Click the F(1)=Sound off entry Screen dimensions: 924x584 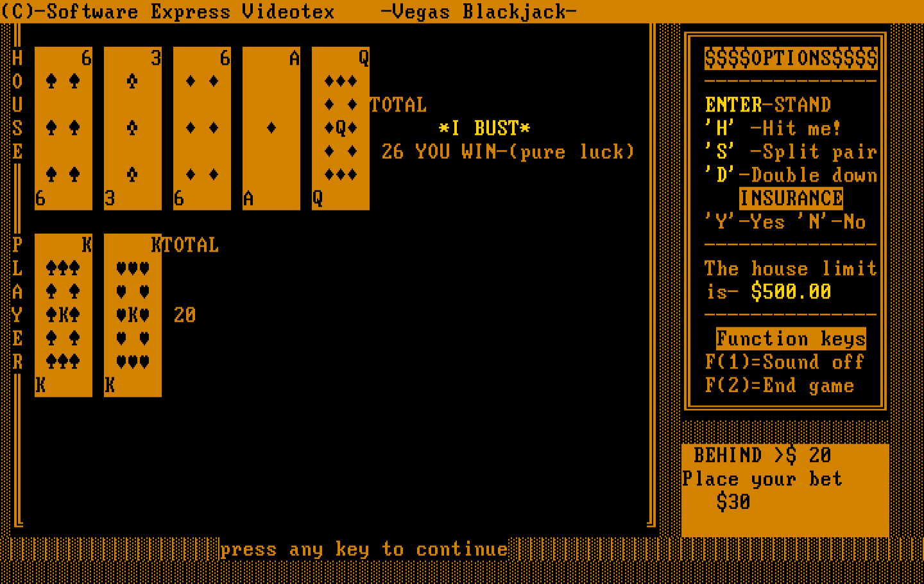(x=785, y=362)
